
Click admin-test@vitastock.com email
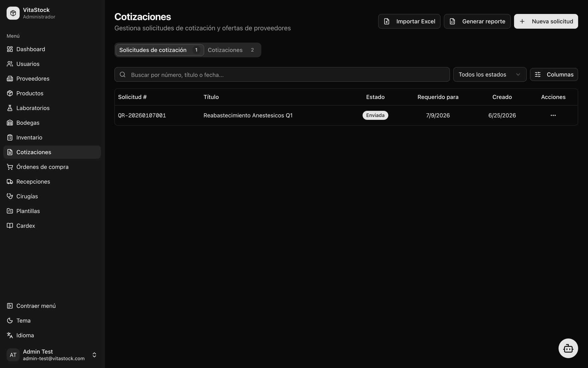tap(54, 359)
